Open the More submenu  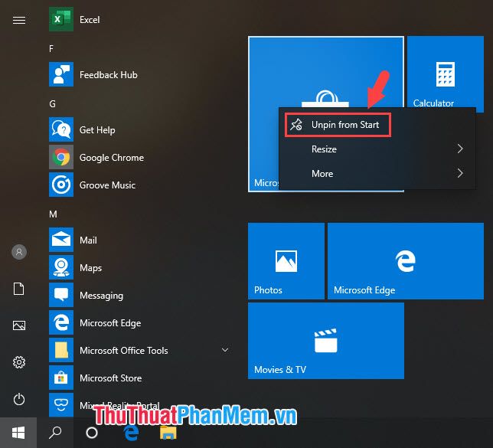(377, 173)
